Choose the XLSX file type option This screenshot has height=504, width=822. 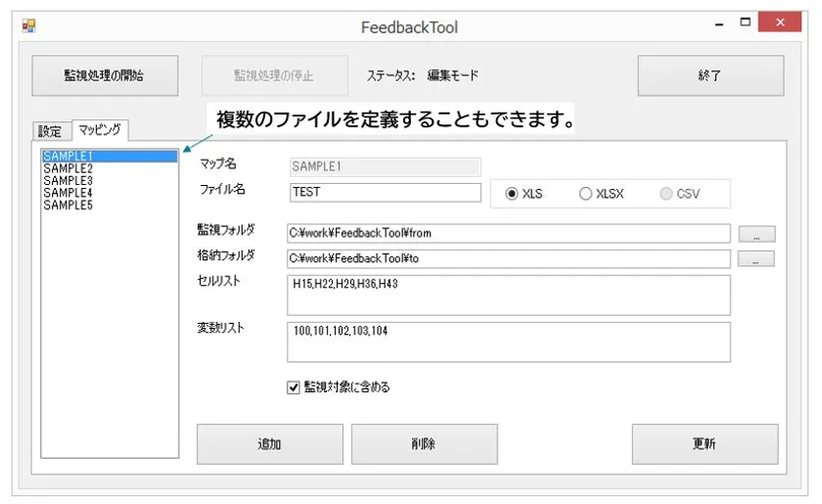585,194
